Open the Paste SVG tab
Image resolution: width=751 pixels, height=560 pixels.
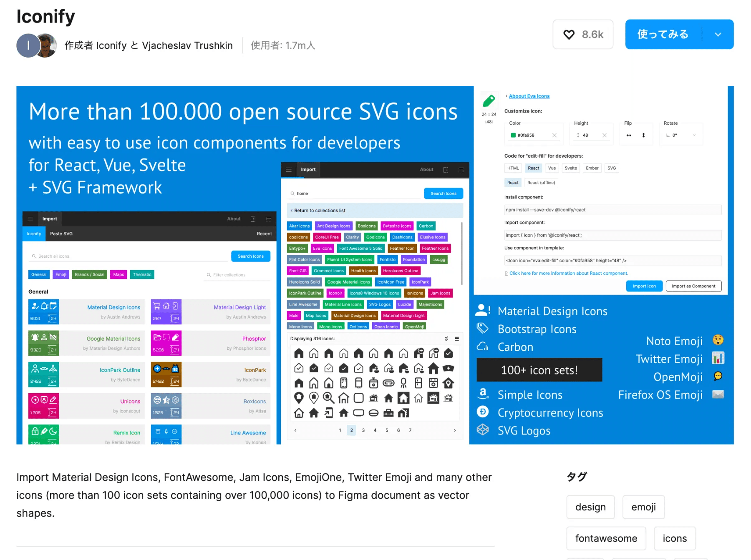61,234
